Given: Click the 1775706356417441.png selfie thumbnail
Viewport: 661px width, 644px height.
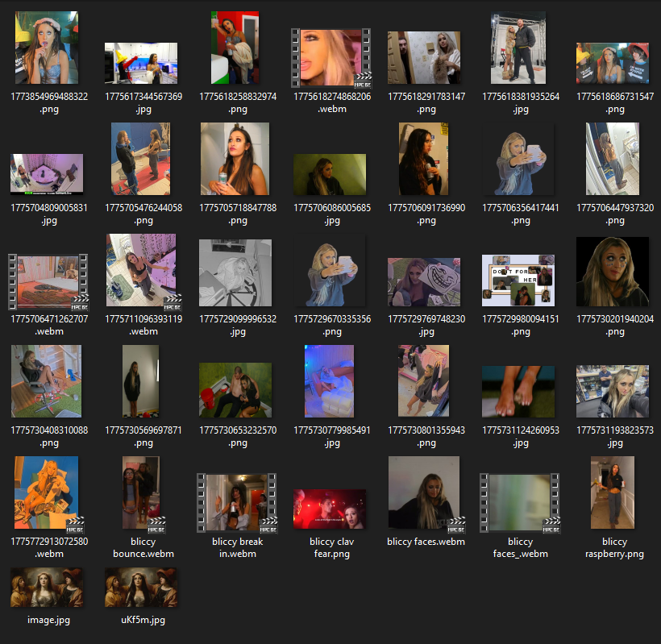Looking at the screenshot, I should (x=518, y=159).
